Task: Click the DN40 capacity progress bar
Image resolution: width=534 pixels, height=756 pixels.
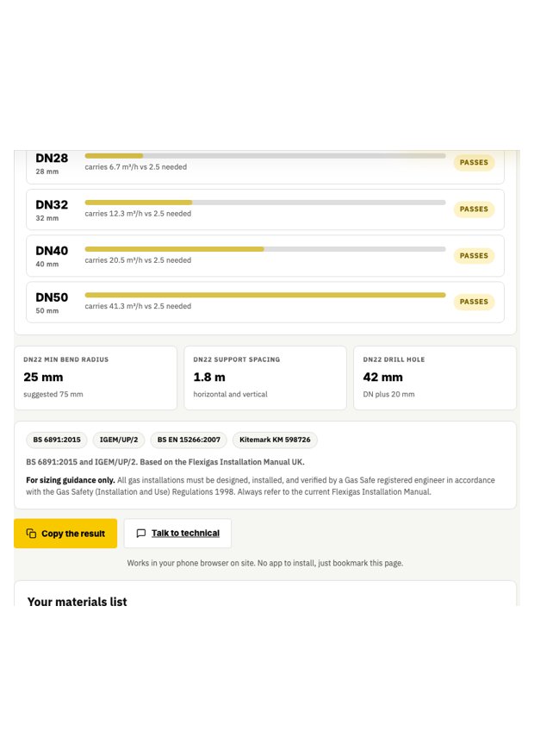Action: (265, 249)
